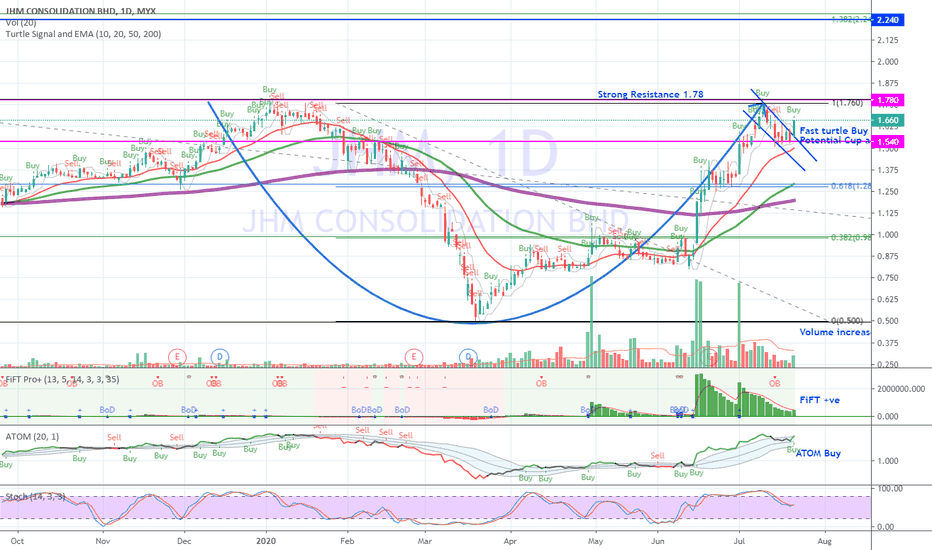This screenshot has width=932, height=550.
Task: Click the 1(1.760) Fibonacci level label
Action: pyautogui.click(x=847, y=103)
